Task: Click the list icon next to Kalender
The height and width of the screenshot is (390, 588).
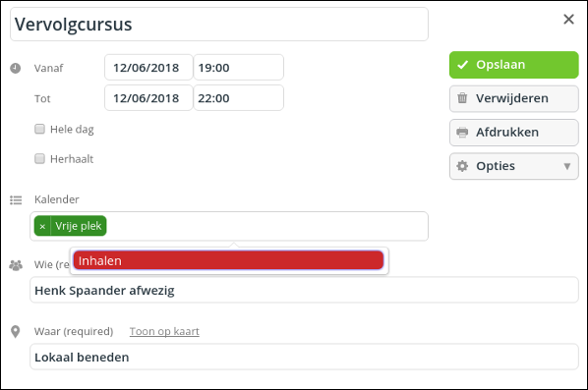Action: click(x=16, y=200)
